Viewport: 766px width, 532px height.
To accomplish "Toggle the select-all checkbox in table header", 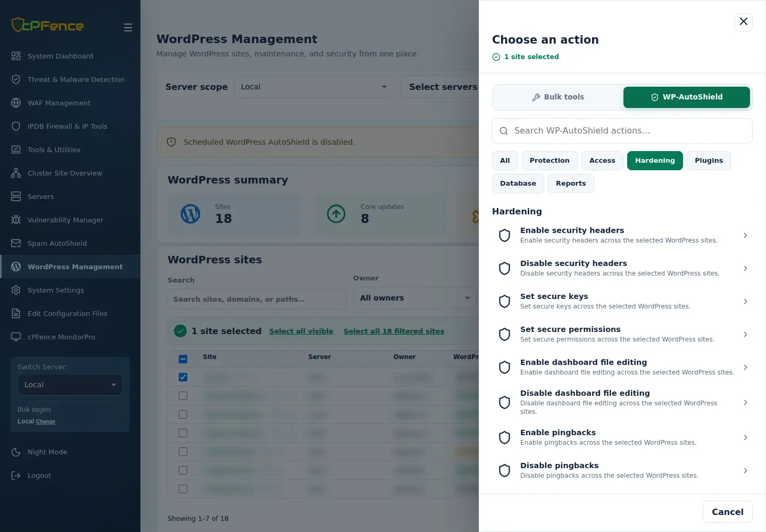I will [183, 359].
